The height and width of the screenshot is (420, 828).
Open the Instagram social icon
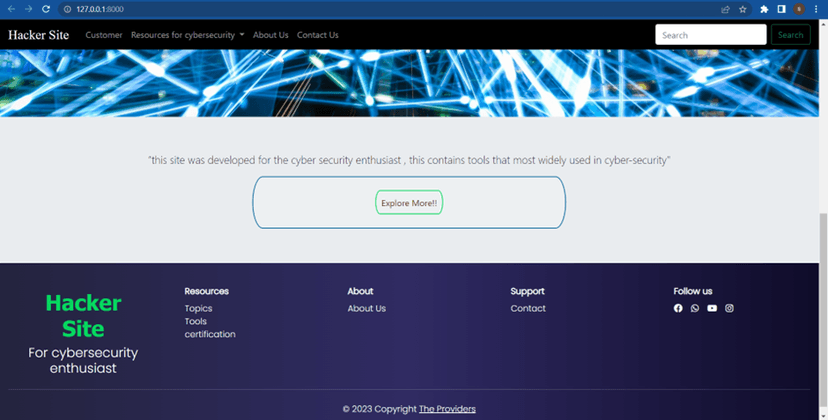[x=729, y=308]
